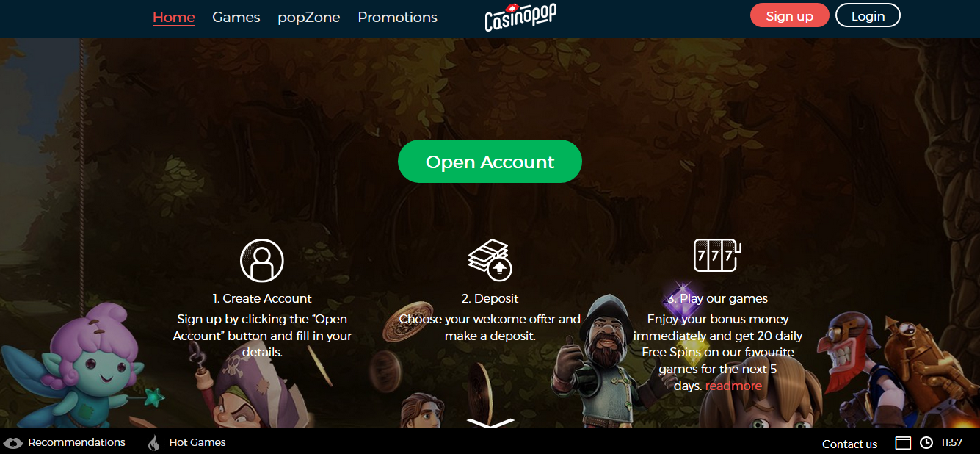This screenshot has height=454, width=980.
Task: Click the 777 slot machine icon
Action: [717, 255]
